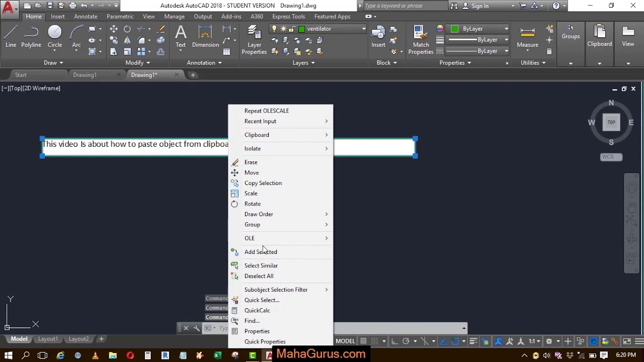Expand the Modify panel

pyautogui.click(x=137, y=63)
